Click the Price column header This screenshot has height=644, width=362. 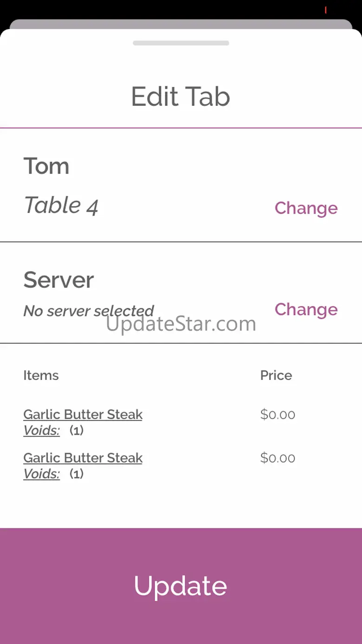pos(276,375)
